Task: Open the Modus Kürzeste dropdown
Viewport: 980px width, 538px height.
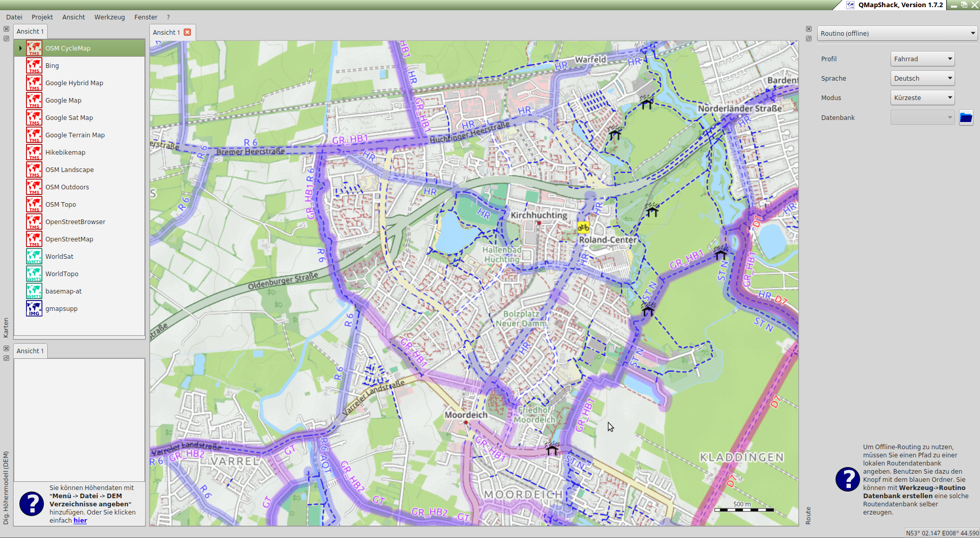Action: coord(922,97)
